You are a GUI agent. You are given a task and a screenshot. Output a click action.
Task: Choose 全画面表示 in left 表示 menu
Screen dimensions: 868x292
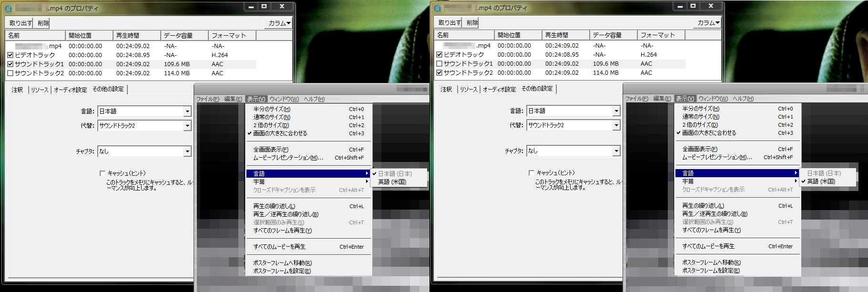click(308, 150)
